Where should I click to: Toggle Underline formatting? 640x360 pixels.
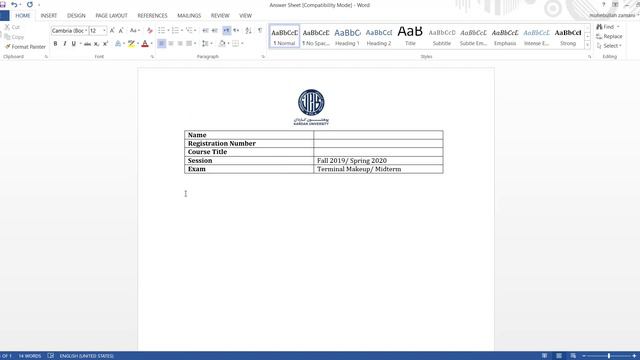click(x=73, y=44)
